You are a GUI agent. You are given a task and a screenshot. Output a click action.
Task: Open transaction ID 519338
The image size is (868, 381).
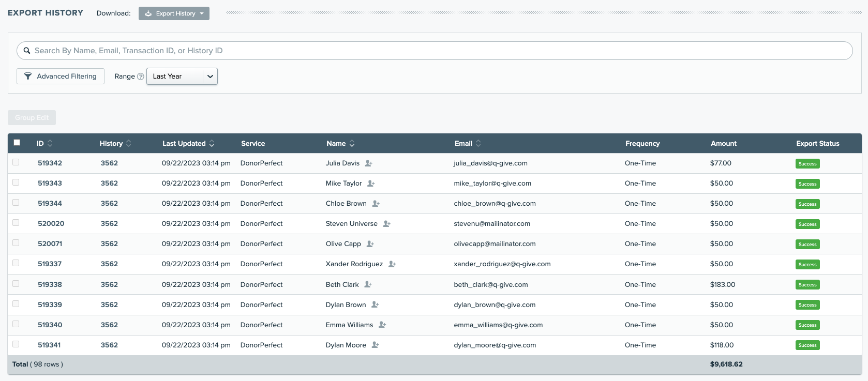tap(50, 285)
